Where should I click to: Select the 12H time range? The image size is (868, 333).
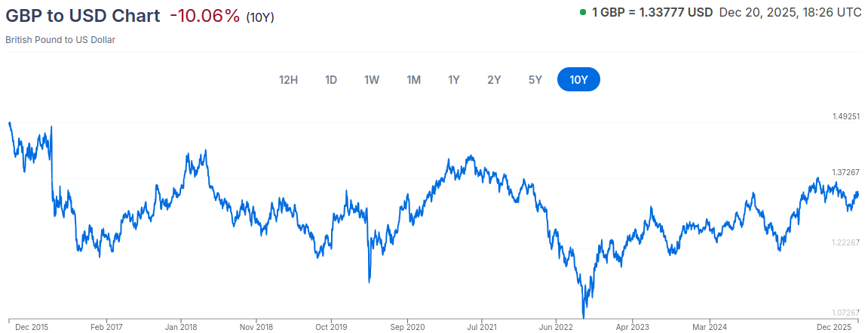288,79
